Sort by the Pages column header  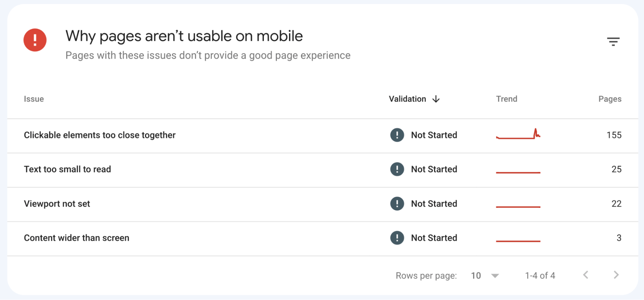(610, 99)
